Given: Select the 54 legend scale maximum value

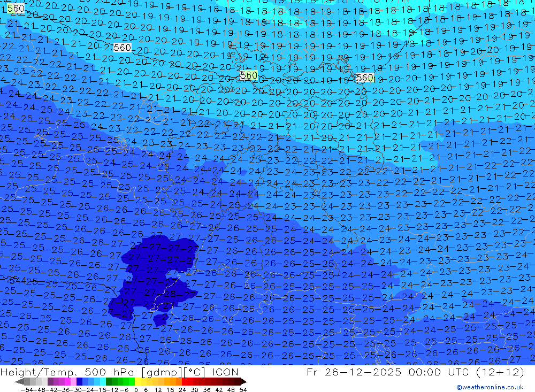Looking at the screenshot, I should (243, 390).
